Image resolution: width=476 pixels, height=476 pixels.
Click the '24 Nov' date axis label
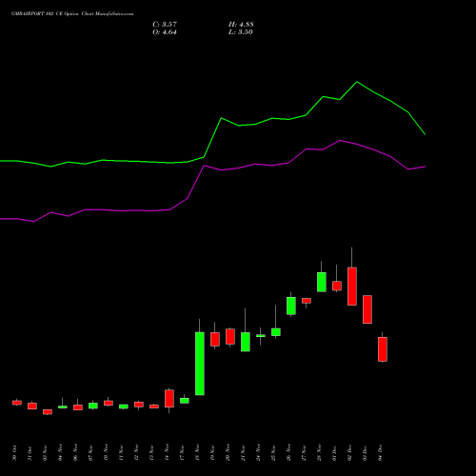258,453
